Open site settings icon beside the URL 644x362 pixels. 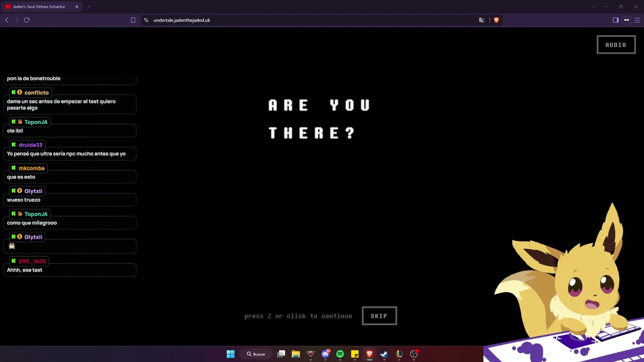coord(146,20)
